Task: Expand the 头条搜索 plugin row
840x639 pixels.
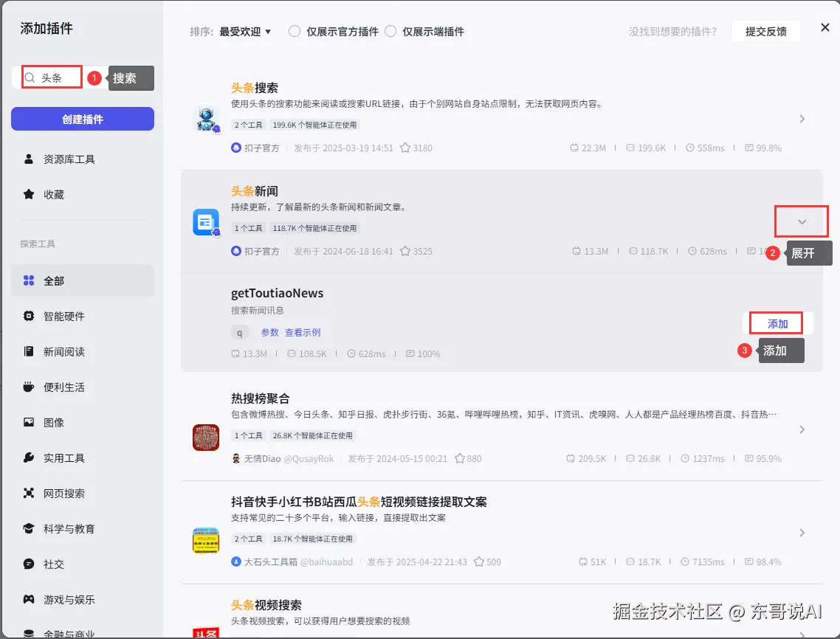Action: pos(802,119)
